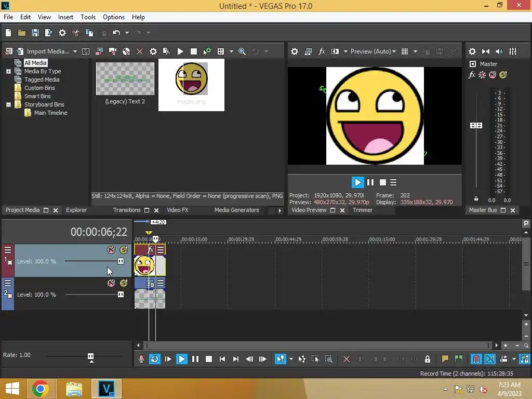Expand the Media By Type node
The image size is (532, 399).
[x=8, y=71]
